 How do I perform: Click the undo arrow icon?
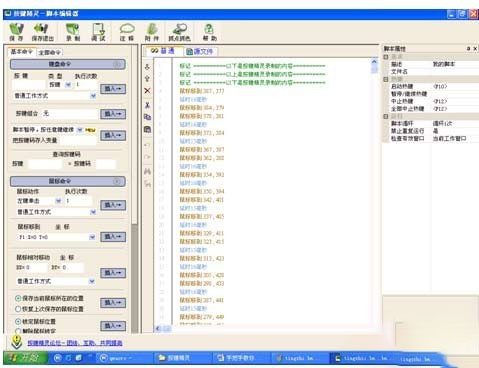[147, 145]
